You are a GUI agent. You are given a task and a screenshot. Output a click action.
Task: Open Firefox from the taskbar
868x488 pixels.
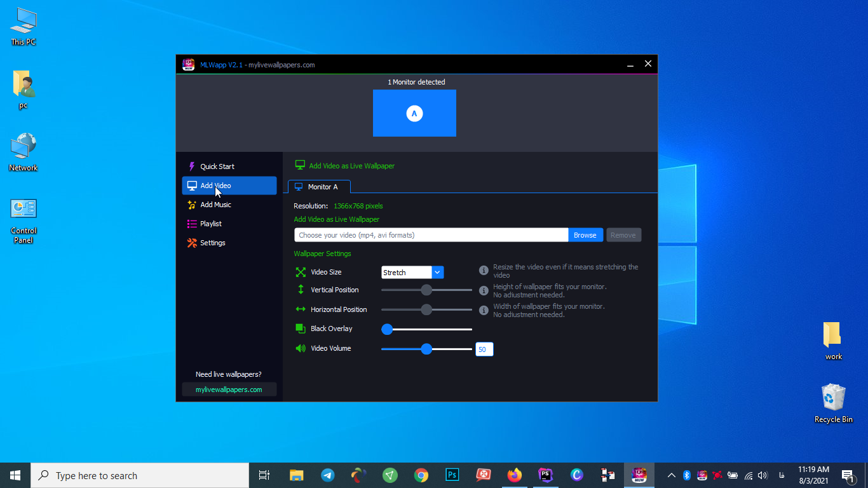[515, 475]
